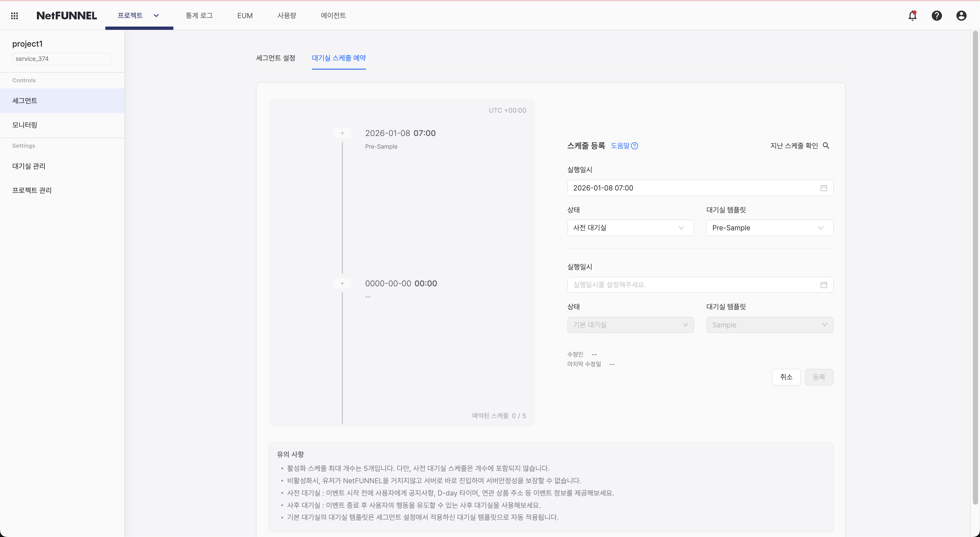Open the notification bell
The width and height of the screenshot is (980, 537).
[x=913, y=16]
